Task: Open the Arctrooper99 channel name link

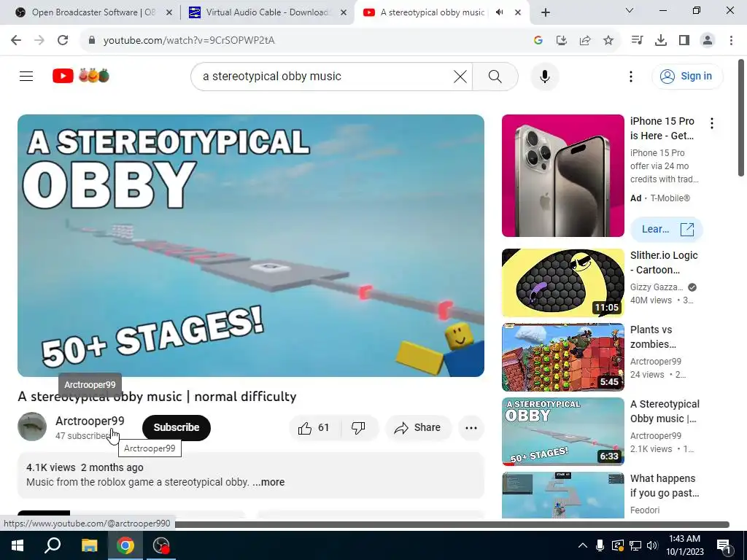Action: 90,421
